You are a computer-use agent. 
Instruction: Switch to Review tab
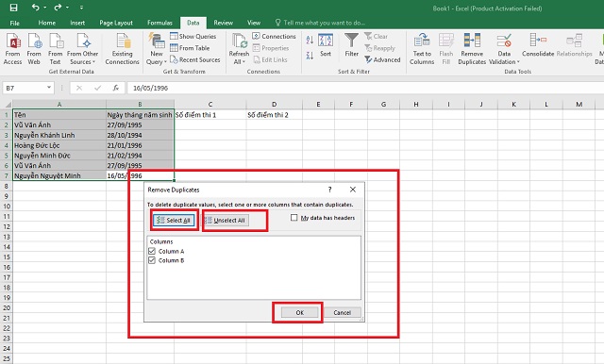(224, 23)
